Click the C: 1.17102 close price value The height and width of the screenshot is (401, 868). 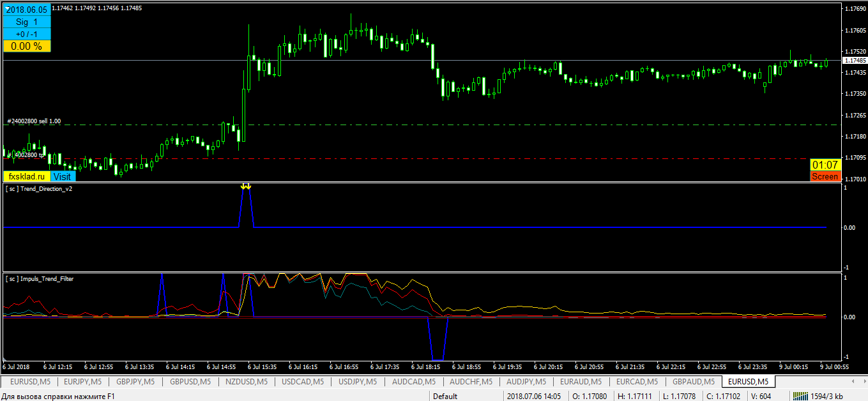723,396
